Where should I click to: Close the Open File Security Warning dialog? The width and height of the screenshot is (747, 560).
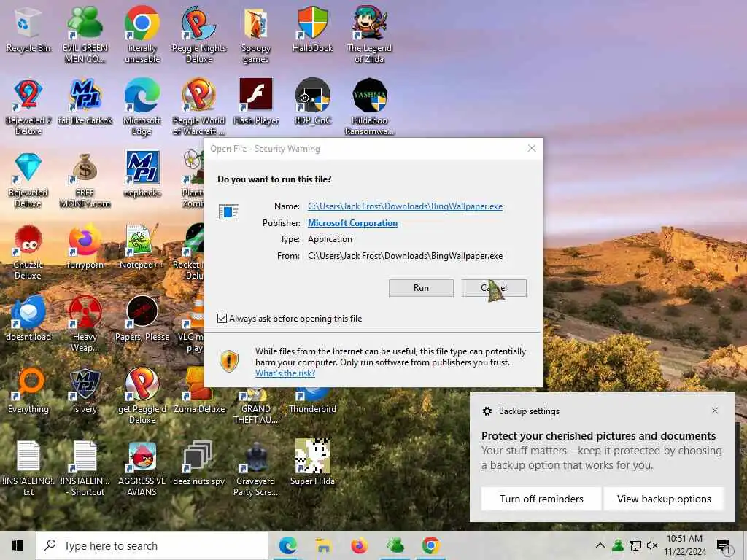pyautogui.click(x=532, y=149)
